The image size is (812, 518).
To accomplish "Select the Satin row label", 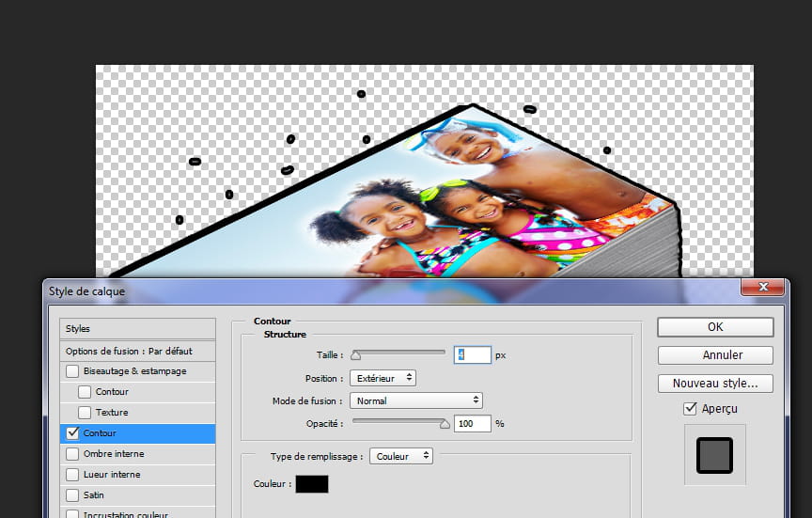I will (x=93, y=495).
